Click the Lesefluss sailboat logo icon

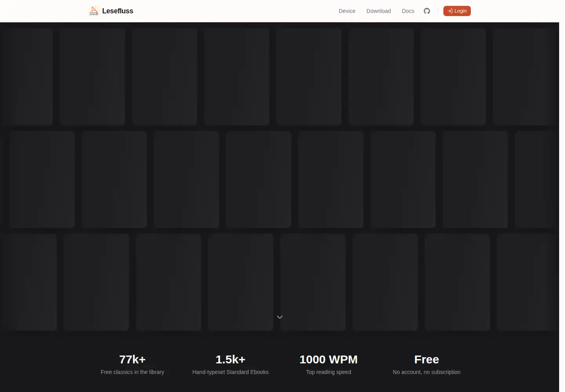(x=94, y=11)
